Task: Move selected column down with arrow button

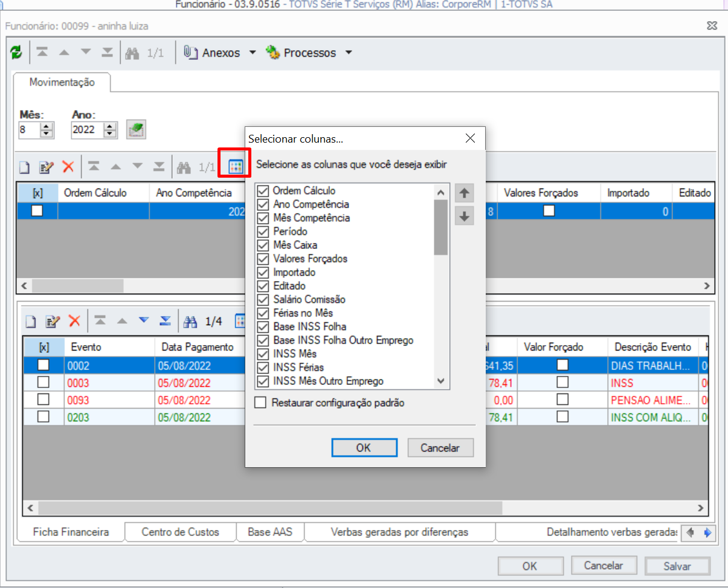Action: pyautogui.click(x=464, y=216)
